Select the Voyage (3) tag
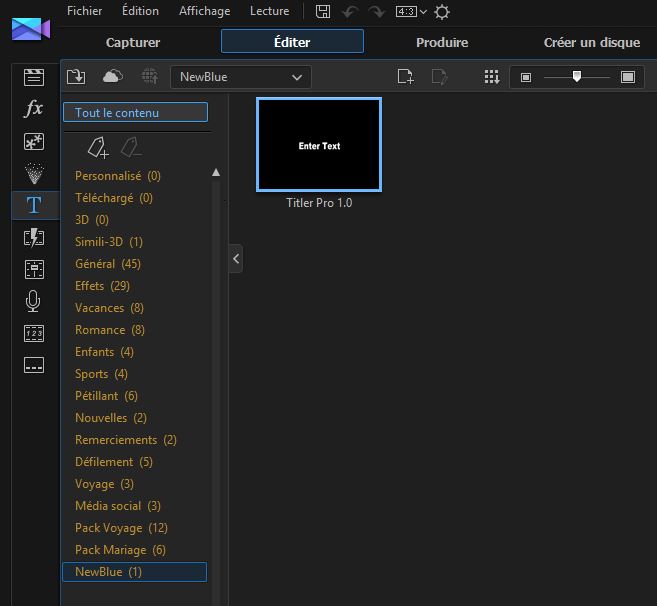Screen dimensions: 657x606 [x=104, y=484]
